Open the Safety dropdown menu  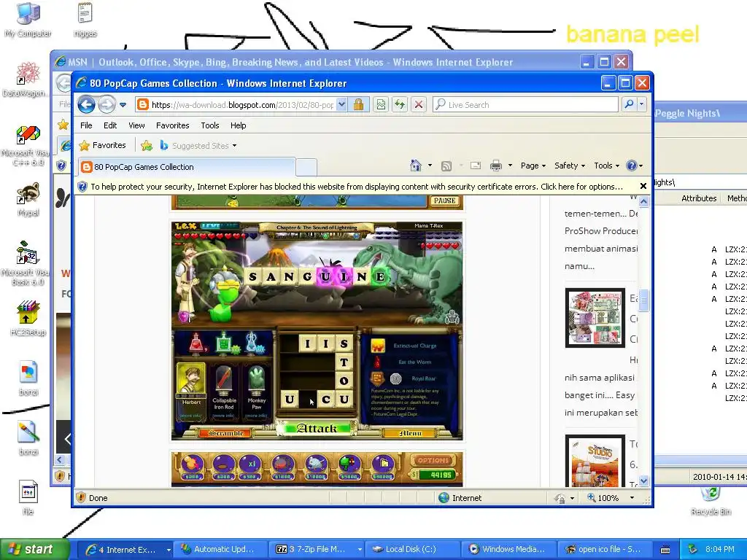[x=569, y=166]
